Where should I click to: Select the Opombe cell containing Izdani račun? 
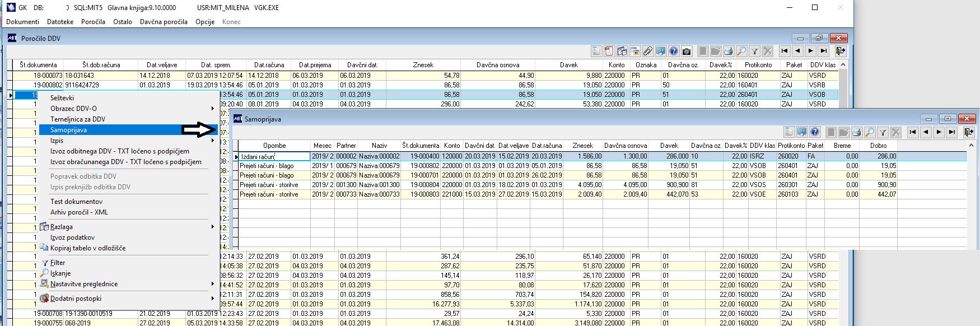pyautogui.click(x=274, y=156)
